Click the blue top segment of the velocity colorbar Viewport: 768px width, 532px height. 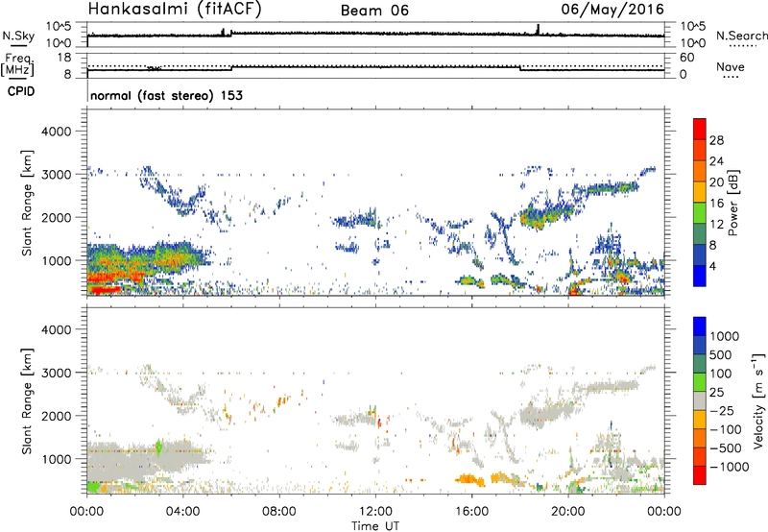(700, 326)
